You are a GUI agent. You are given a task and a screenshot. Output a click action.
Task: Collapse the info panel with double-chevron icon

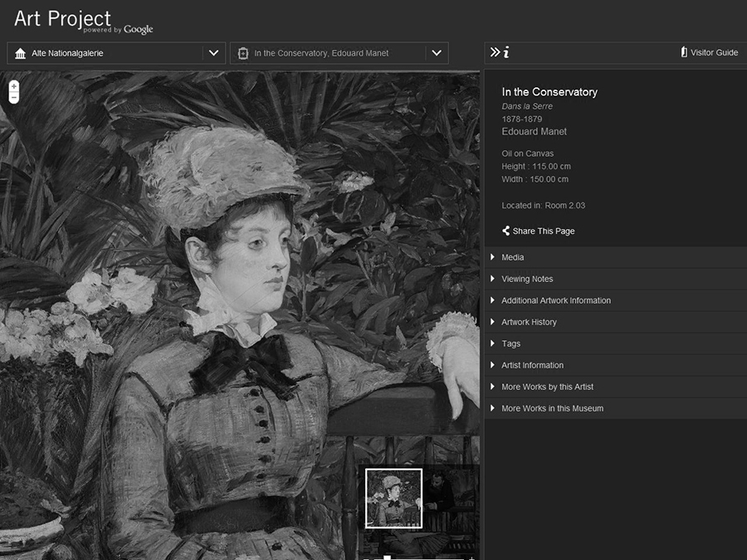pyautogui.click(x=495, y=52)
